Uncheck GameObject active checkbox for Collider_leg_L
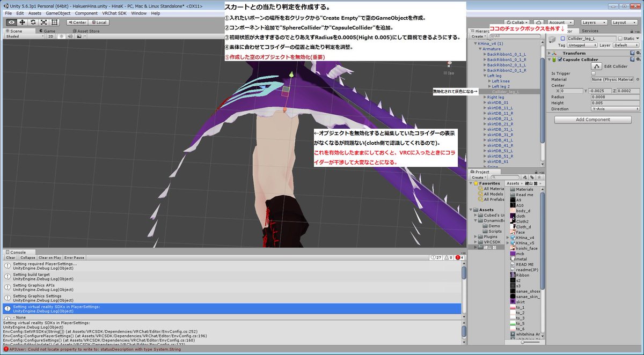Screen dimensions: 644x355 pos(563,39)
